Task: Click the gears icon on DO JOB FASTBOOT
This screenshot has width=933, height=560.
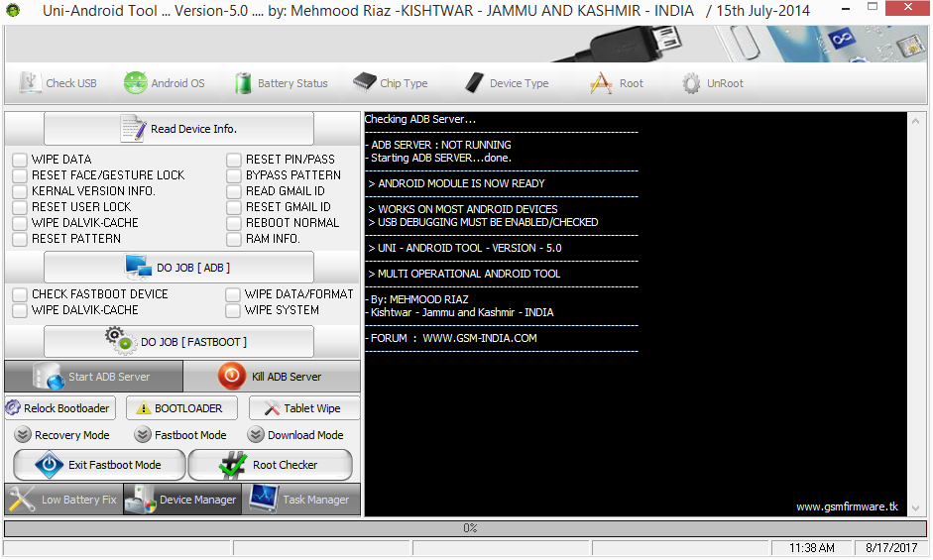Action: 121,341
